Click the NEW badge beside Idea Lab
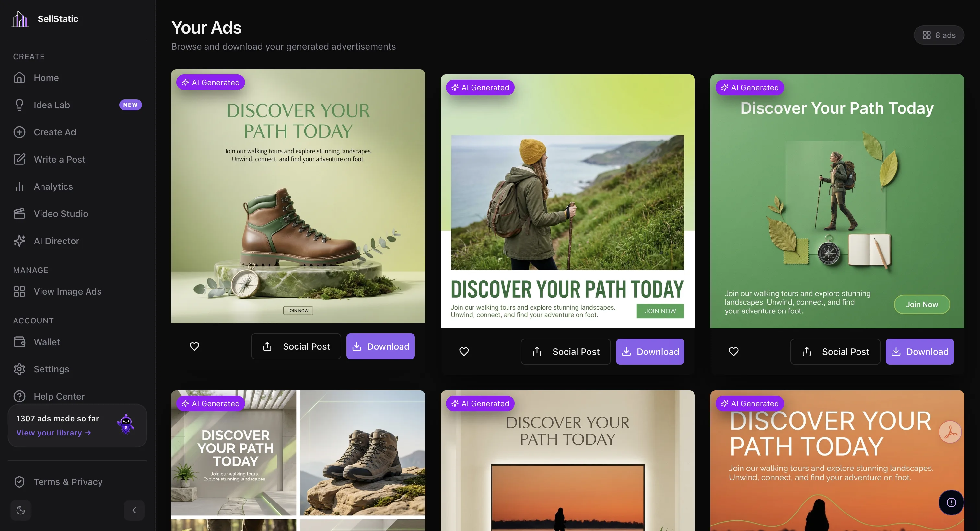The width and height of the screenshot is (980, 531). (131, 105)
